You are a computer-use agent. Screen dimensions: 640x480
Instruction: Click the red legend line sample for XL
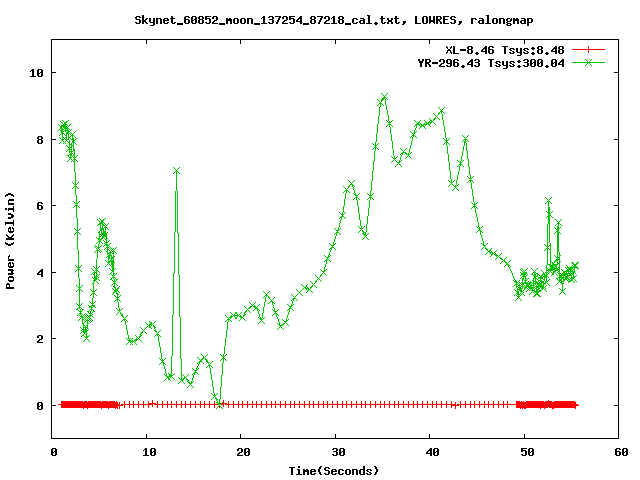pyautogui.click(x=588, y=50)
